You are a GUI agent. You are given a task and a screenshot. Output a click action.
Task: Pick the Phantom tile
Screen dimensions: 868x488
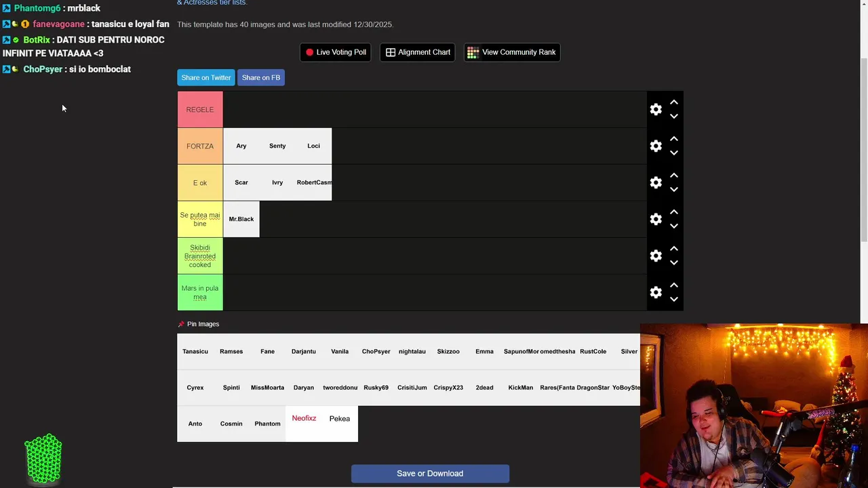coord(267,424)
